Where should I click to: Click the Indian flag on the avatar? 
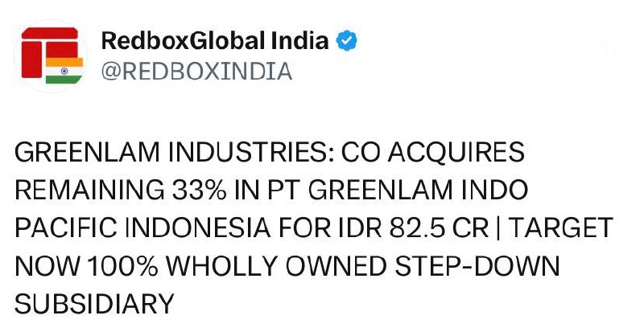pyautogui.click(x=65, y=69)
